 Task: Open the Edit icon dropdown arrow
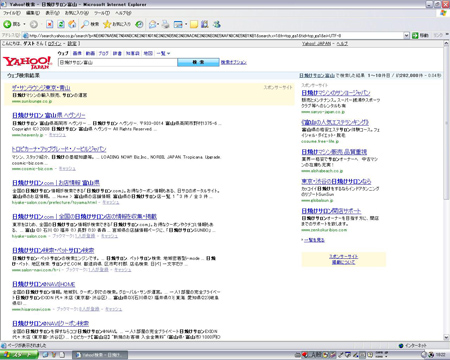tap(186, 24)
